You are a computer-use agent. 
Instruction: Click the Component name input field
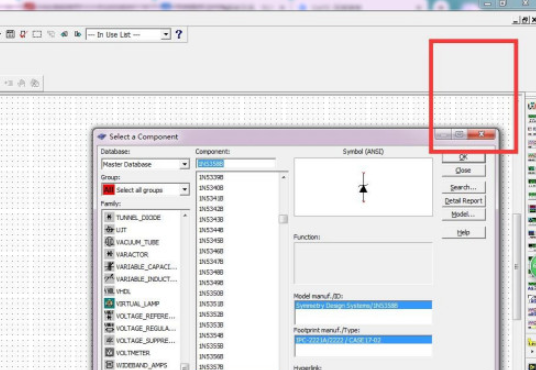click(236, 164)
